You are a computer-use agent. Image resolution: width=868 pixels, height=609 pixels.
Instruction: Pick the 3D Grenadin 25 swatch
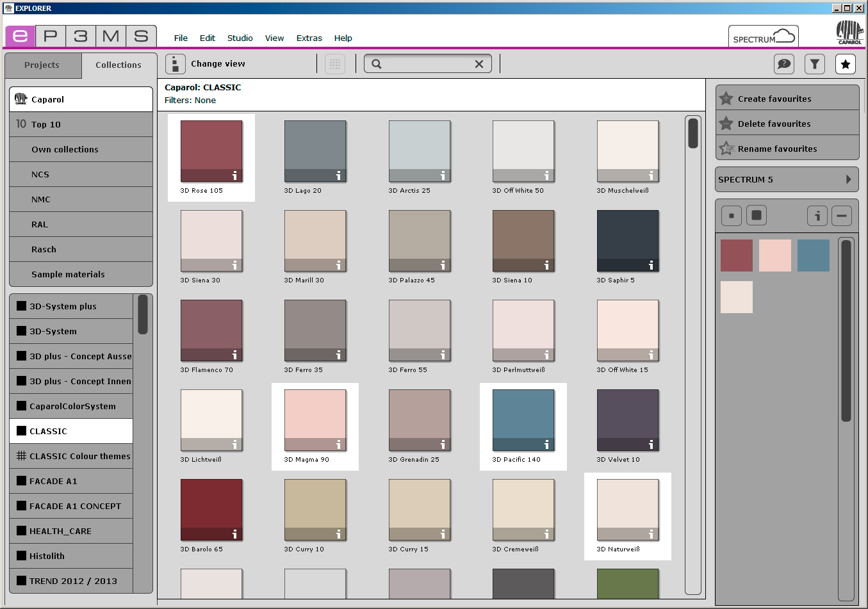420,420
